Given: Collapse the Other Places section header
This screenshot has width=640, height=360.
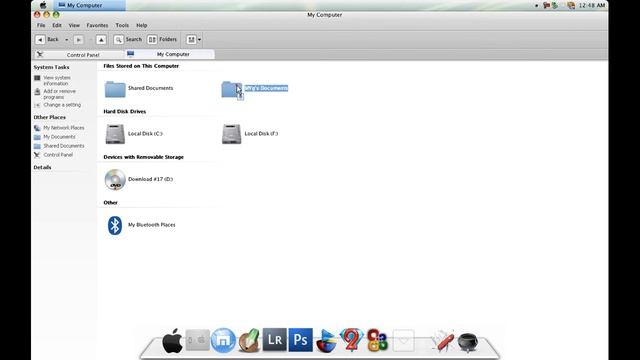Looking at the screenshot, I should pyautogui.click(x=49, y=117).
